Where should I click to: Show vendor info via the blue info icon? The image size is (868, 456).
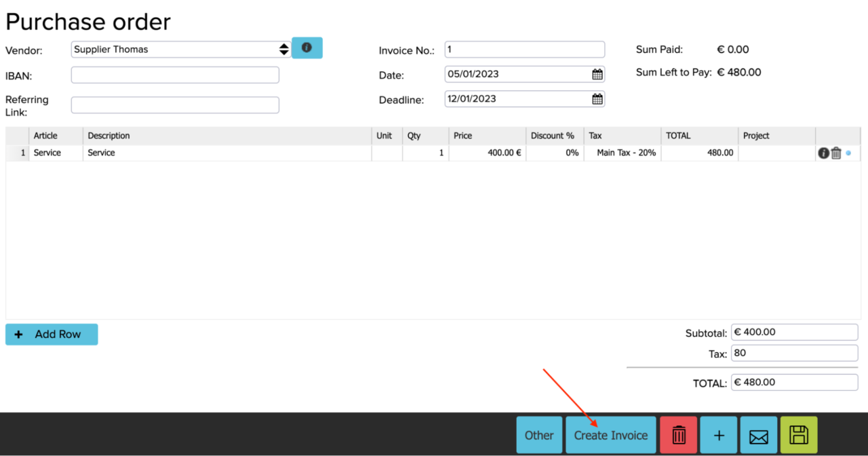pyautogui.click(x=307, y=47)
